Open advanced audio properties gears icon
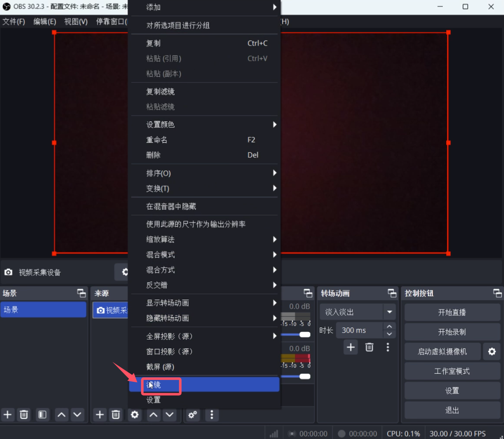The width and height of the screenshot is (504, 439). 193,414
